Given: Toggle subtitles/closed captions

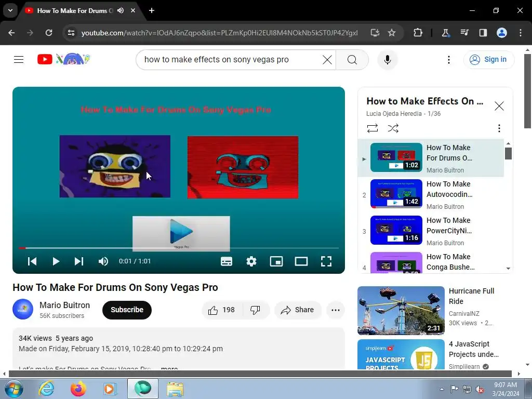Looking at the screenshot, I should (x=227, y=261).
